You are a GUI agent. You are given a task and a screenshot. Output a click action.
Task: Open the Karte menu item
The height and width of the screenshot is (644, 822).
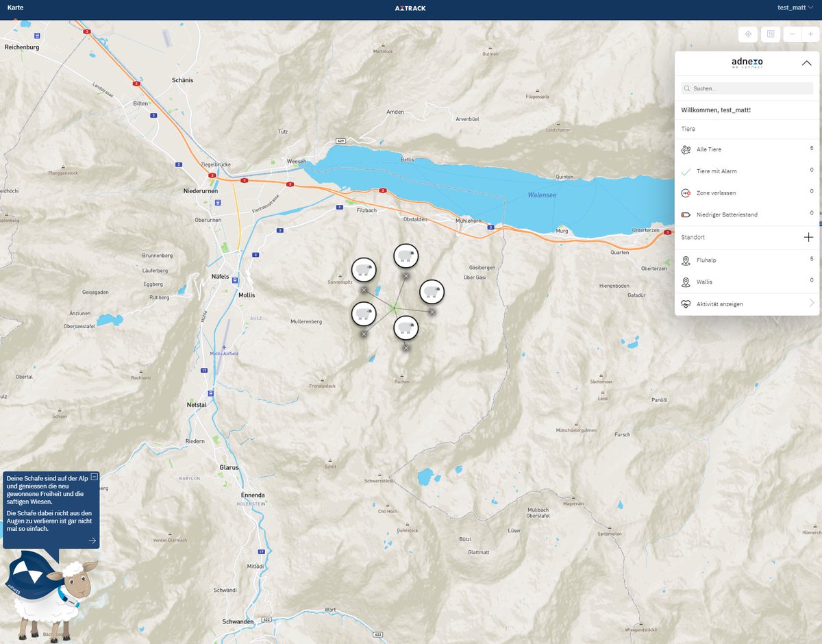tap(15, 8)
